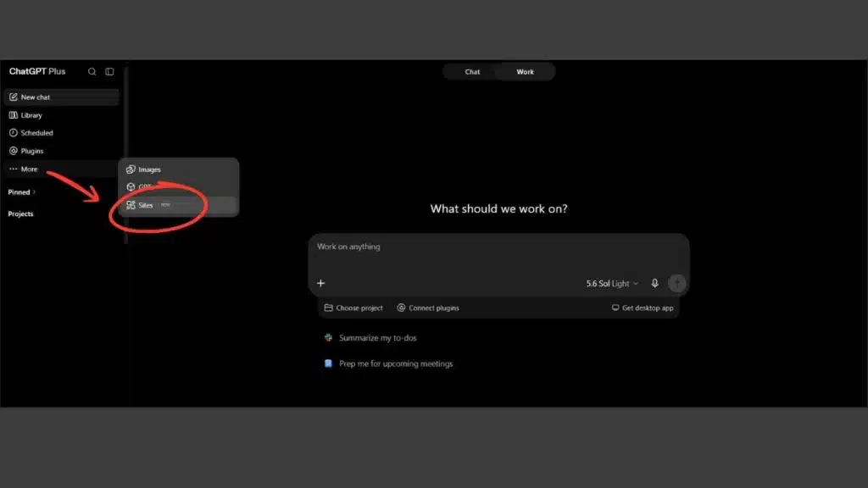Click Get desktop app
Viewport: 868px width, 488px height.
pos(643,308)
